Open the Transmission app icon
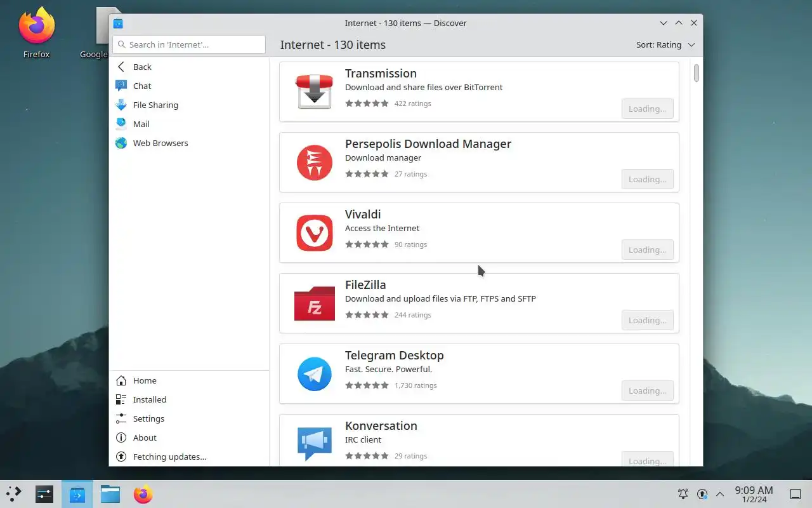 click(x=315, y=91)
